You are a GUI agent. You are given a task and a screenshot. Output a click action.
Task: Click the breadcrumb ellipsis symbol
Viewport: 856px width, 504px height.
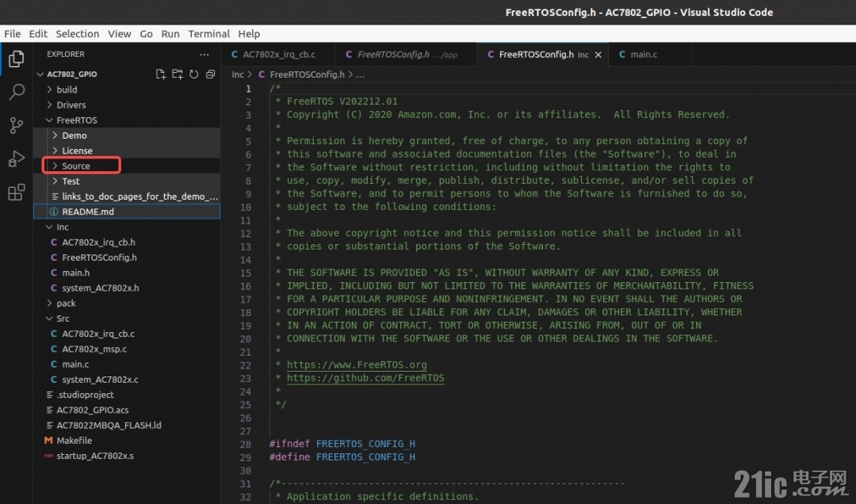361,74
